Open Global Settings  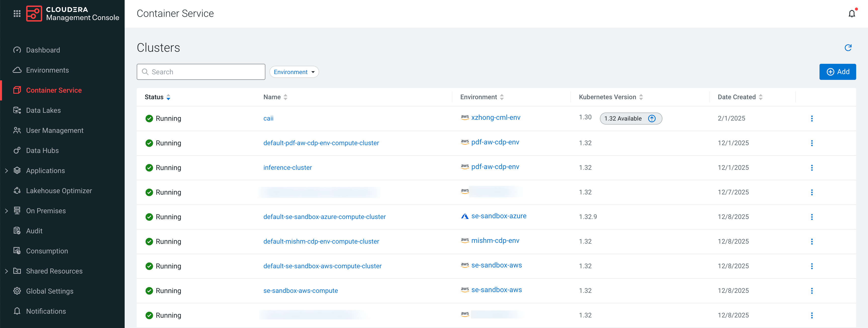pyautogui.click(x=50, y=291)
